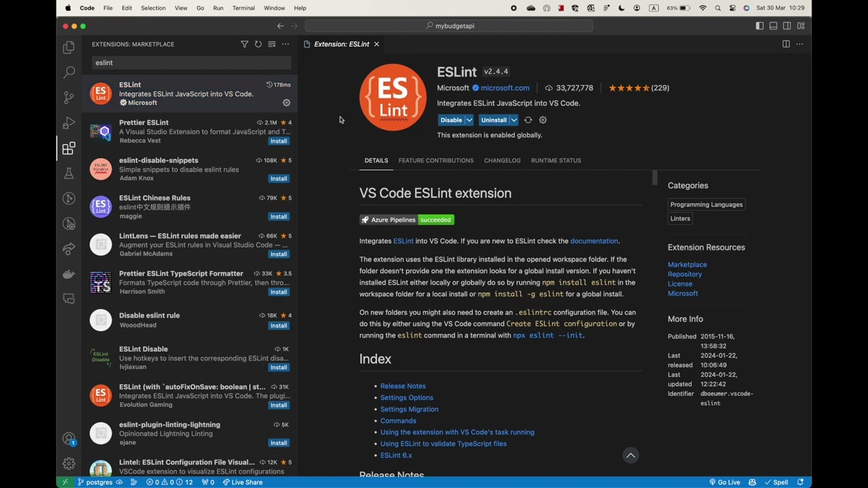
Task: Open the Extensions view icon
Action: [68, 148]
